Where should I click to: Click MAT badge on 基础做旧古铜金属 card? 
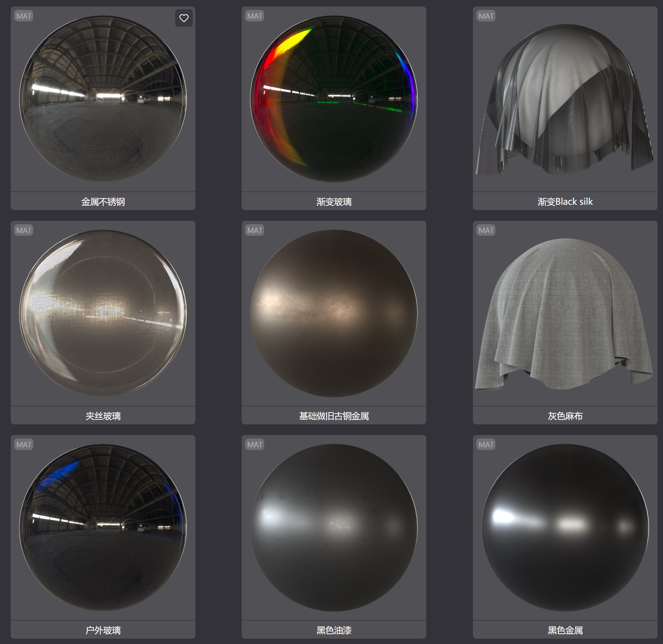click(255, 230)
